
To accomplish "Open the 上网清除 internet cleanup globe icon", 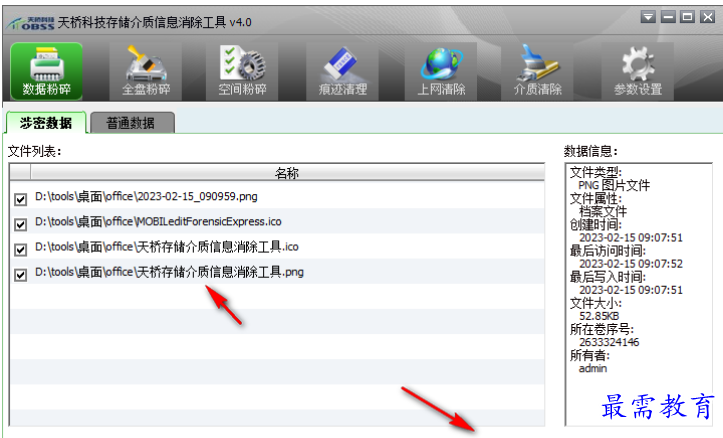I will (441, 71).
